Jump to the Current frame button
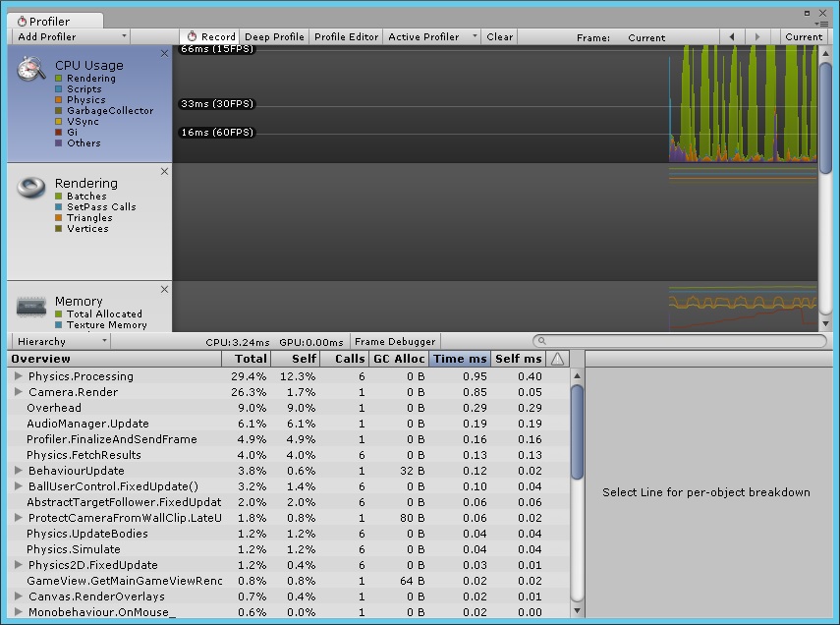 (x=803, y=37)
